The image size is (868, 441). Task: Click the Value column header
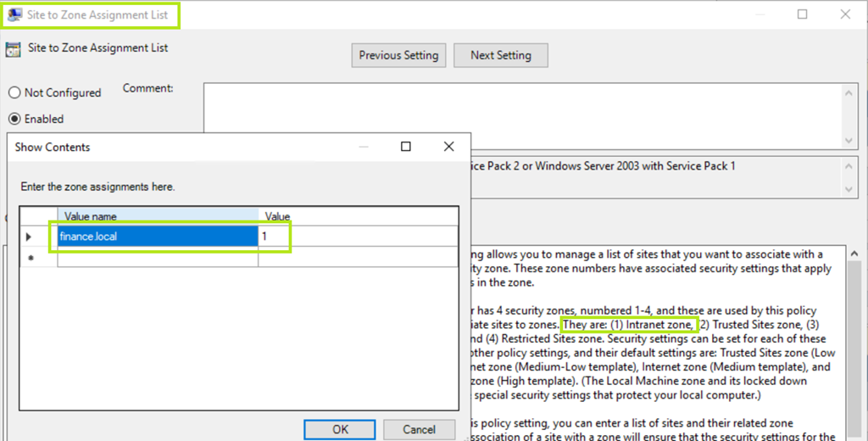[359, 216]
